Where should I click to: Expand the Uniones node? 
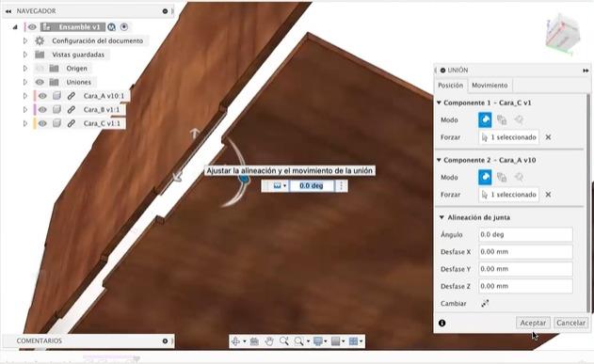pos(25,82)
